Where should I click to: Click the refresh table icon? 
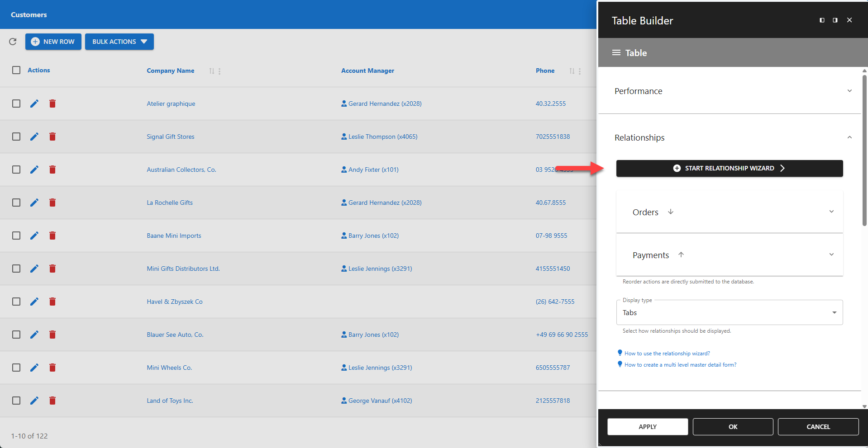pyautogui.click(x=13, y=42)
